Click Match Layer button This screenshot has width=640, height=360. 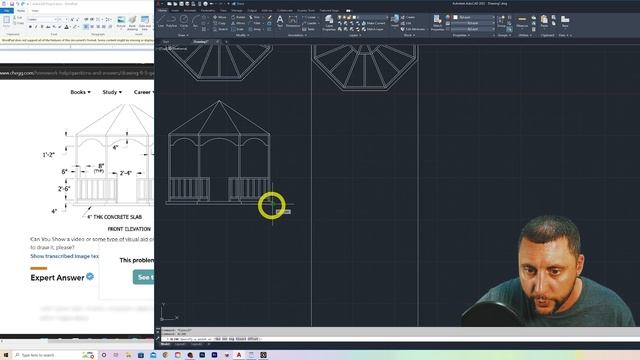coord(372,29)
